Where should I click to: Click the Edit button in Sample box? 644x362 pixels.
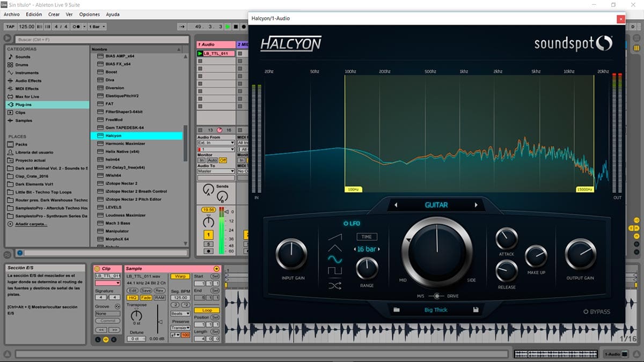pos(133,290)
